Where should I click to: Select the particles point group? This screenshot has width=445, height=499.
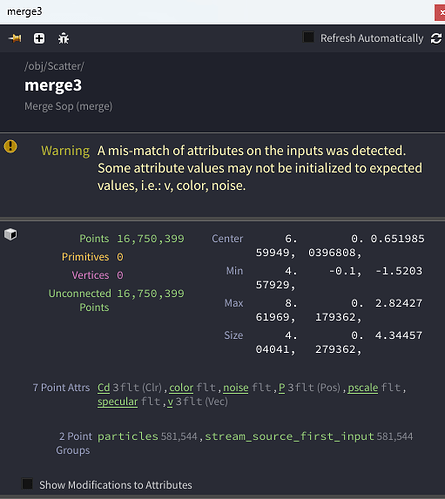[128, 436]
